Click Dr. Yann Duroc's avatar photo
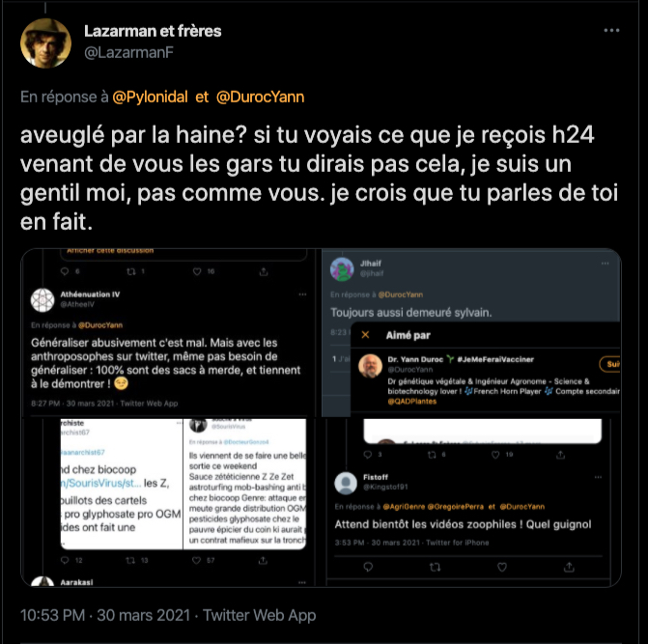The height and width of the screenshot is (644, 648). tap(370, 367)
